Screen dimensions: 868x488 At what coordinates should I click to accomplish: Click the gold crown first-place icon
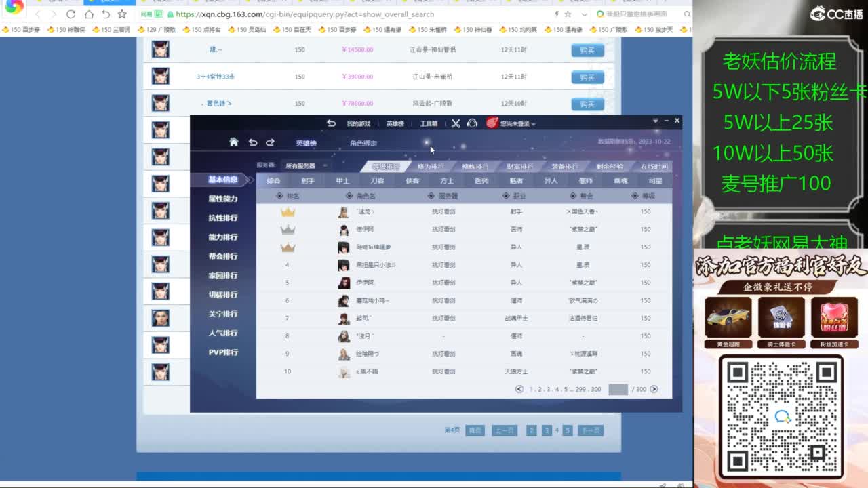coord(288,212)
